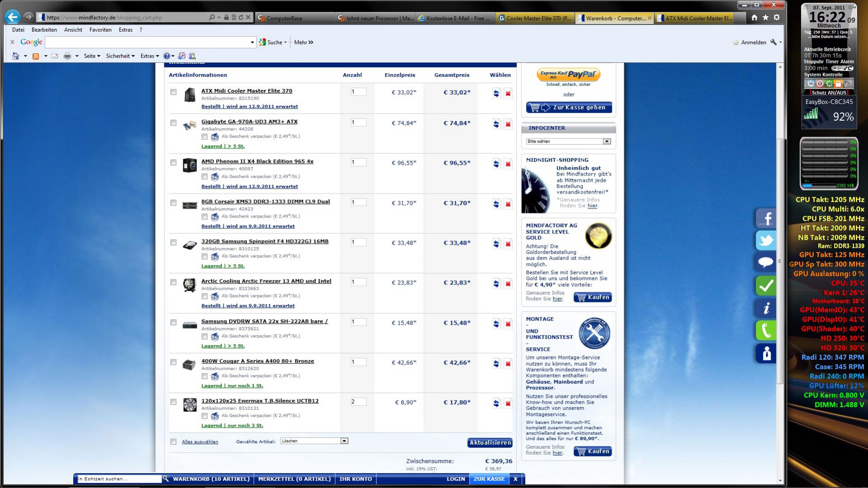Image resolution: width=868 pixels, height=488 pixels.
Task: Click the AMD Phenom II product thumbnail
Action: pos(190,165)
